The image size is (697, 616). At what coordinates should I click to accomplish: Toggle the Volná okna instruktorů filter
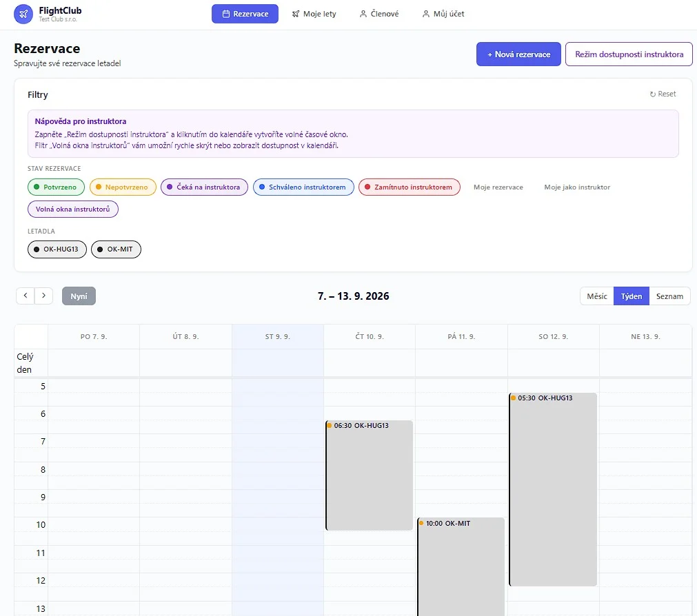click(73, 209)
